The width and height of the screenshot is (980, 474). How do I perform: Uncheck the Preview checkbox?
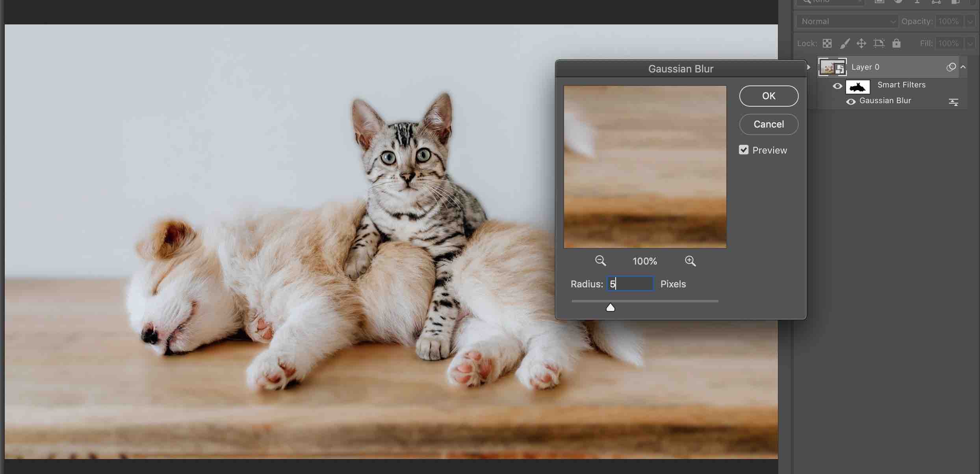[743, 150]
